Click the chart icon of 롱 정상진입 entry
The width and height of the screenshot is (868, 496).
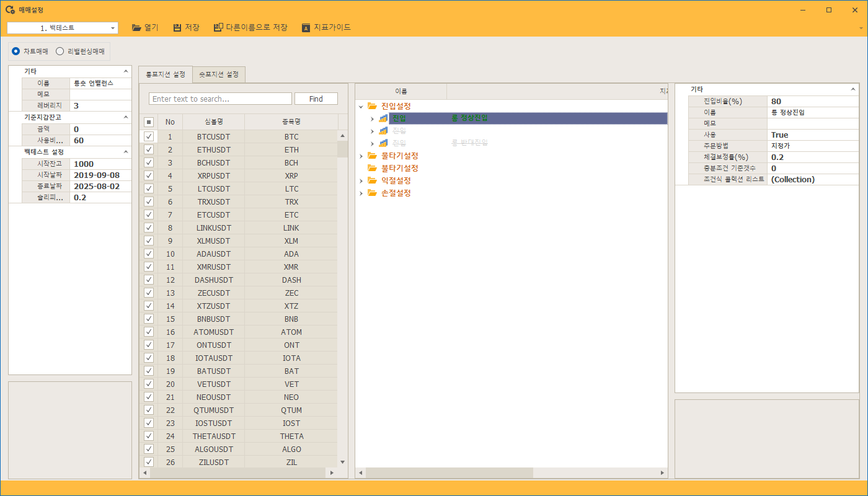tap(383, 118)
